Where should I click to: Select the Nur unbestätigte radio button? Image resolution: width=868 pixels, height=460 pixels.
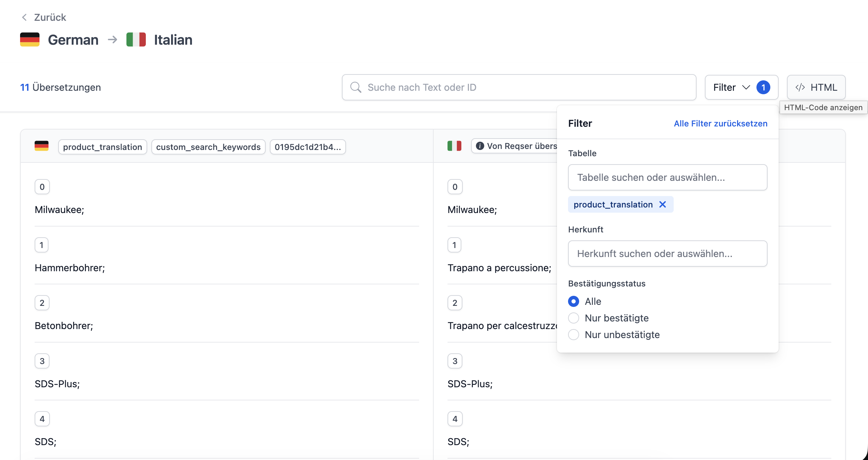pos(574,335)
